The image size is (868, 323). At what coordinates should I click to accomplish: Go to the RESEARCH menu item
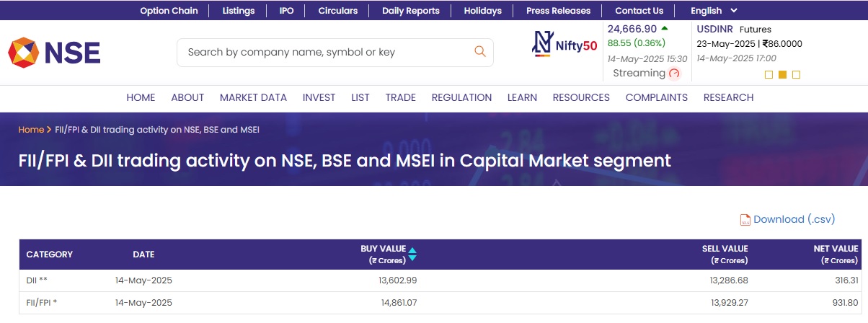pyautogui.click(x=728, y=97)
